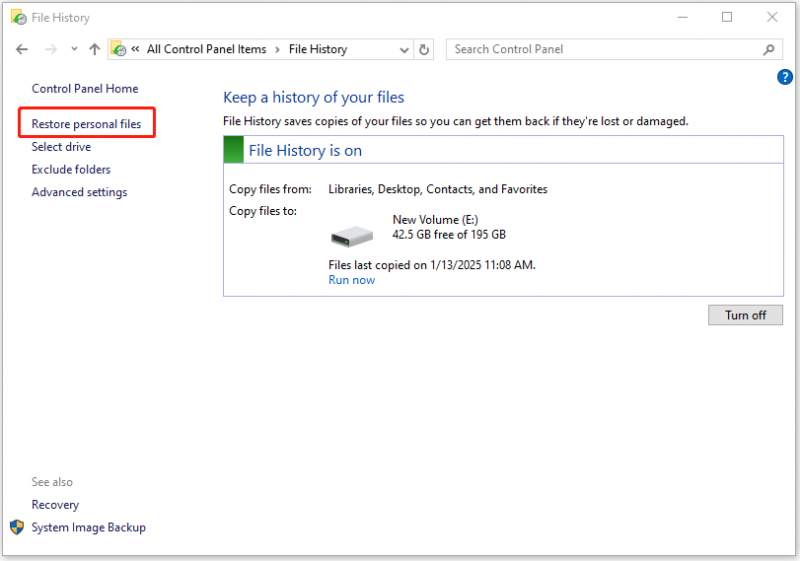
Task: Click '42.5 GB free of 195 GB' text
Action: pos(449,235)
